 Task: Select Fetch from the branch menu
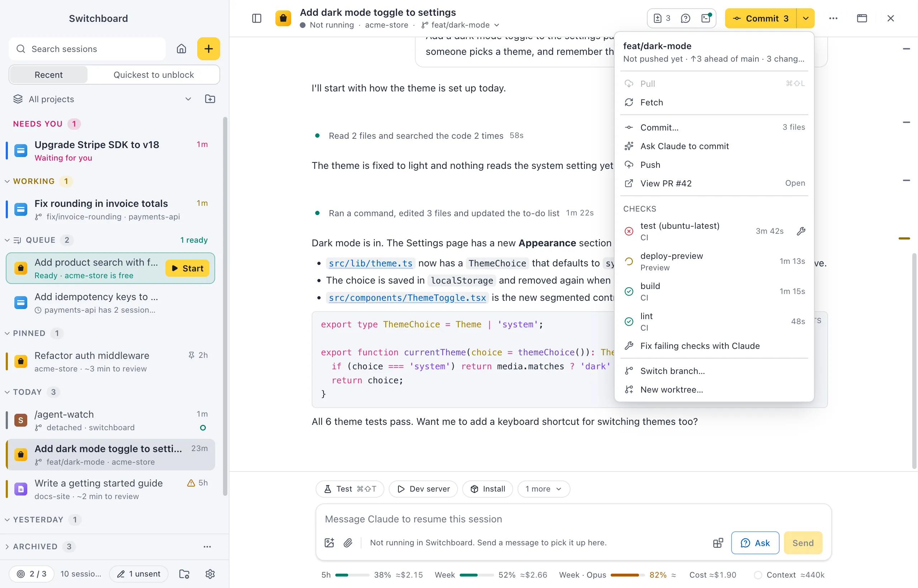click(714, 102)
